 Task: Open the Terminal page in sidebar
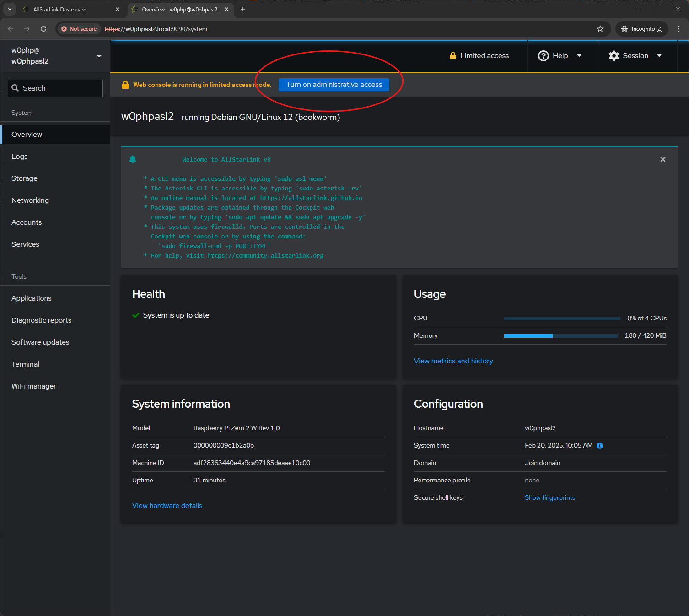point(26,364)
